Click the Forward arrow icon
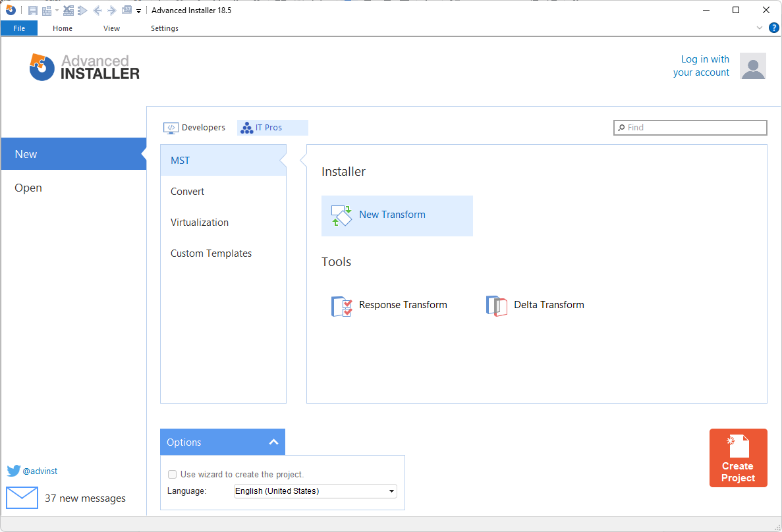The width and height of the screenshot is (782, 532). (112, 11)
